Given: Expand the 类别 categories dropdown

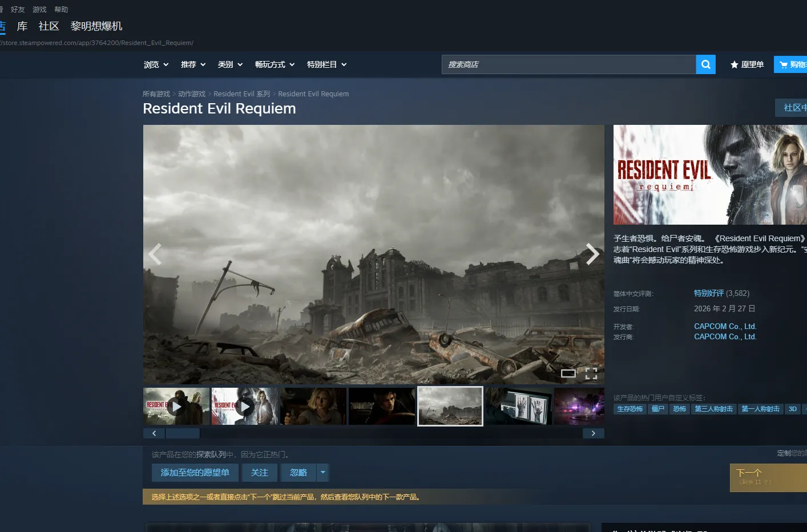Looking at the screenshot, I should 230,64.
